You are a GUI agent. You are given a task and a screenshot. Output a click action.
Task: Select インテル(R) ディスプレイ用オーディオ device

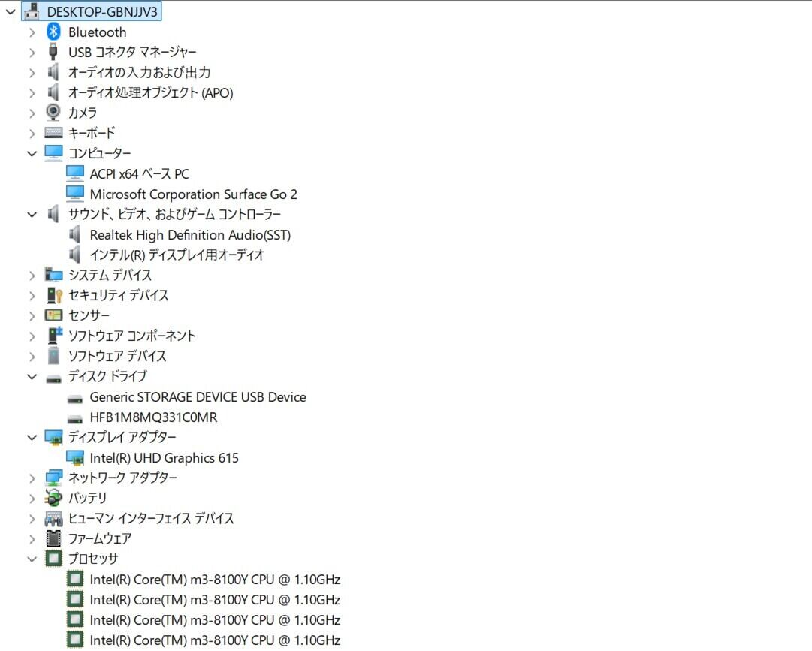click(177, 255)
